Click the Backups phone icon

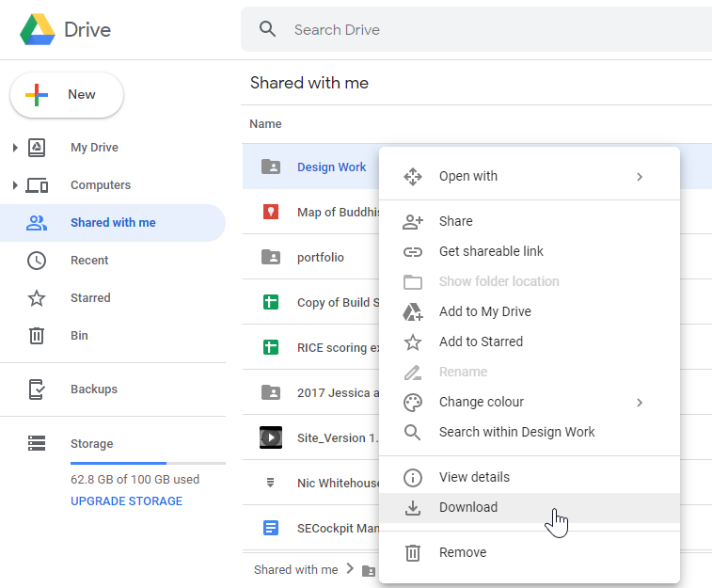[x=37, y=389]
